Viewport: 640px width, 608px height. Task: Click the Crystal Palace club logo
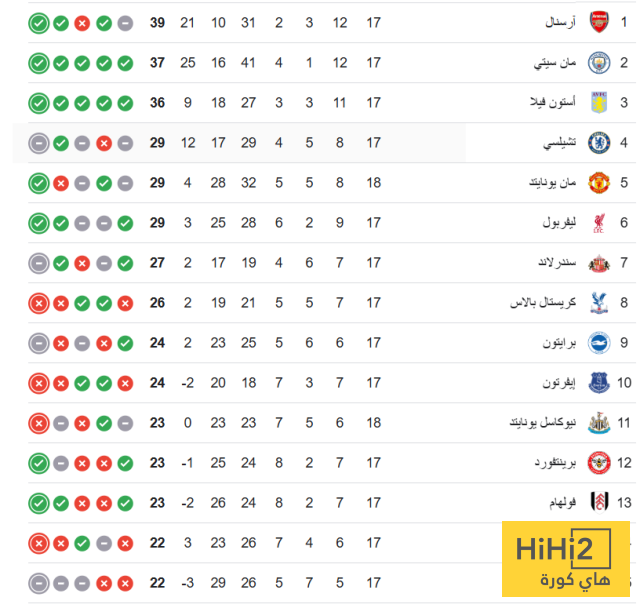click(598, 303)
